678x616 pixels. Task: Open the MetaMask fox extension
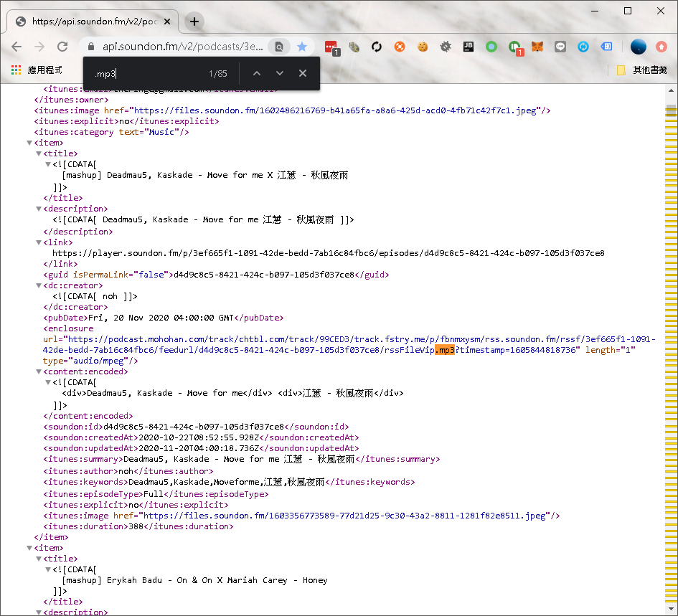(537, 47)
